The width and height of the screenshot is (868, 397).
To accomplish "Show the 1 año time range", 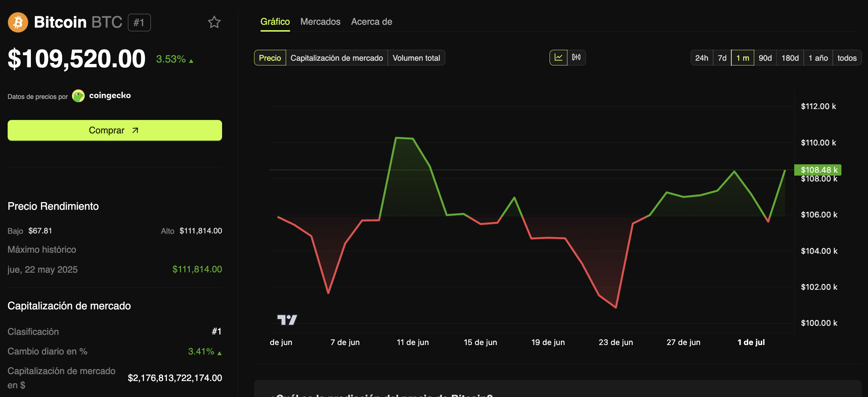I will pos(818,58).
